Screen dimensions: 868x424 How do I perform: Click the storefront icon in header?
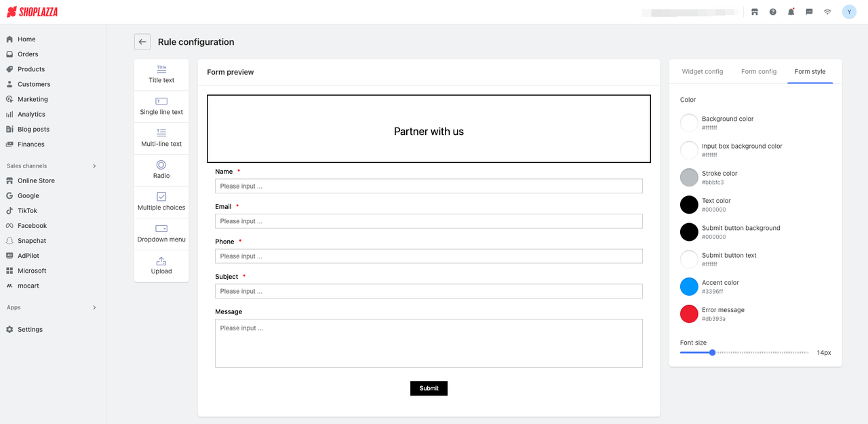[755, 12]
